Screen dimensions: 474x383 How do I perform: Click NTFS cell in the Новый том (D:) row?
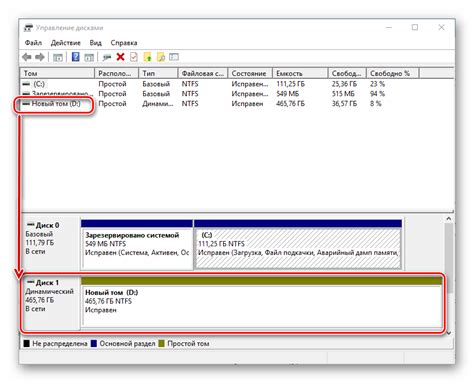click(x=190, y=104)
